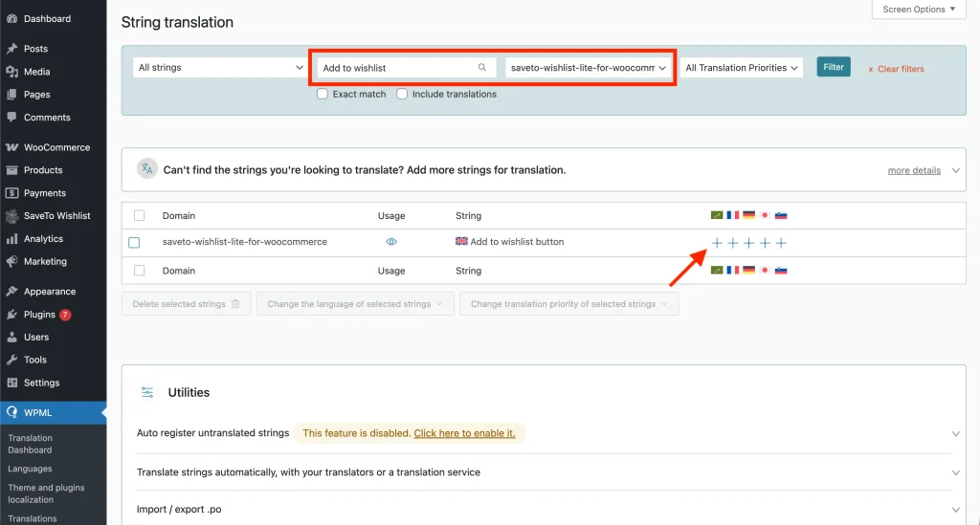Image resolution: width=980 pixels, height=525 pixels.
Task: Expand the Import / export .po chevron
Action: pos(956,510)
